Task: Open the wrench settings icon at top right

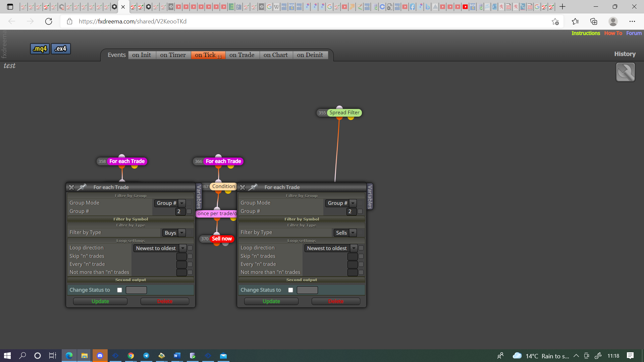Action: point(625,72)
